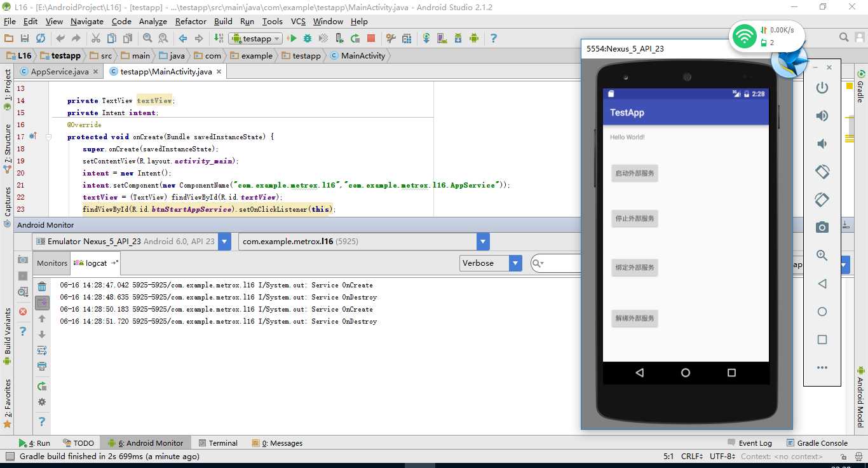This screenshot has height=468, width=868.
Task: Click the 停止外部服务 button in emulator
Action: pos(635,219)
